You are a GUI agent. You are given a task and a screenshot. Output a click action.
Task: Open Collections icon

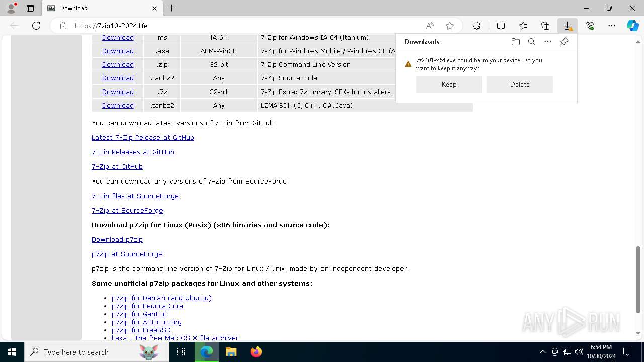point(545,26)
